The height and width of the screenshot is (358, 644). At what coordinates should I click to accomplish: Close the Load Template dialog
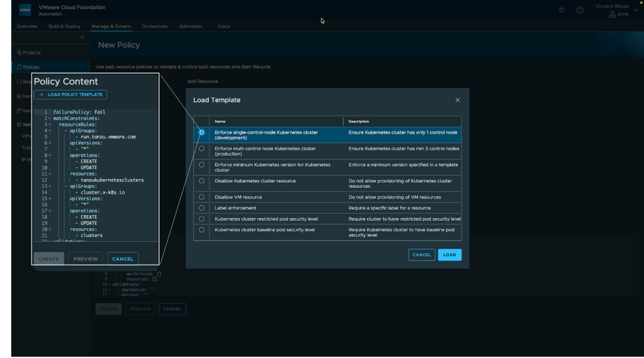coord(458,100)
